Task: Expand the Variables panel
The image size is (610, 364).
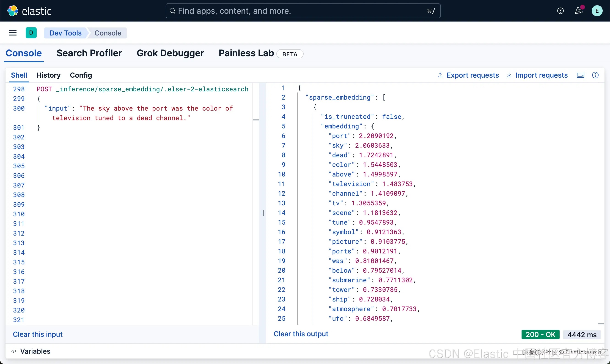Action: [x=35, y=351]
